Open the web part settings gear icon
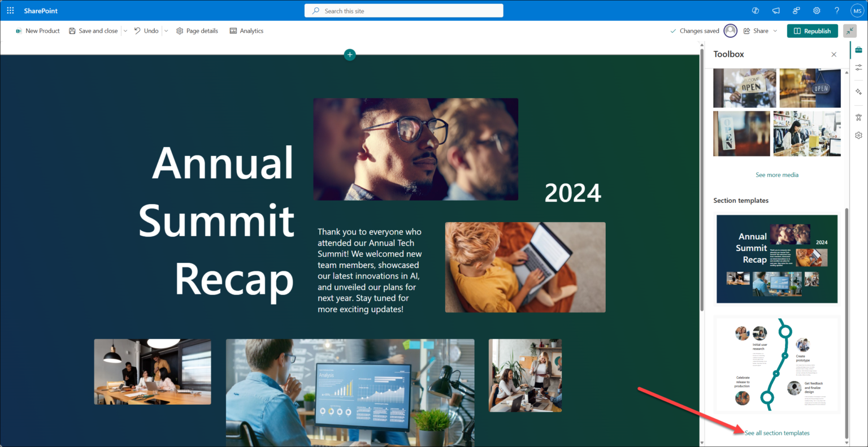868x447 pixels. [858, 134]
